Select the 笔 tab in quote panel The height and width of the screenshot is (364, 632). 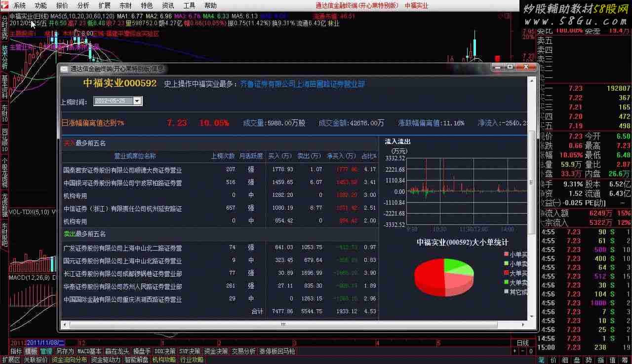pyautogui.click(x=542, y=360)
